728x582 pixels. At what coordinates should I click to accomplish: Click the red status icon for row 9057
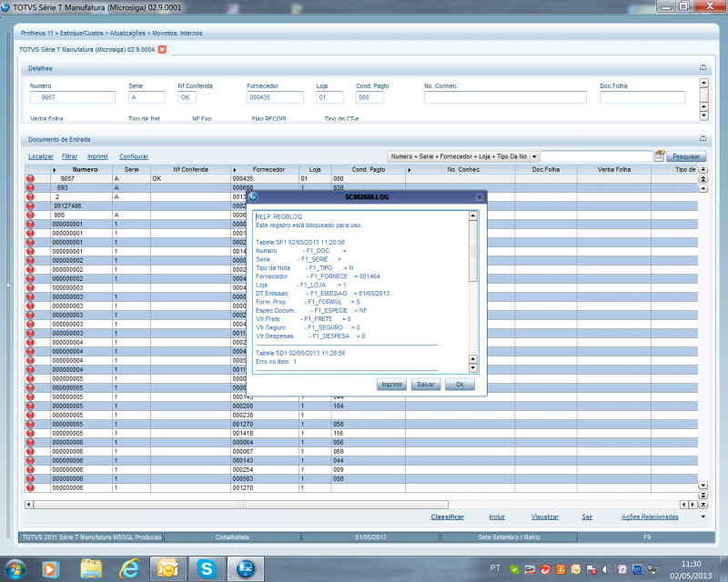pos(31,178)
